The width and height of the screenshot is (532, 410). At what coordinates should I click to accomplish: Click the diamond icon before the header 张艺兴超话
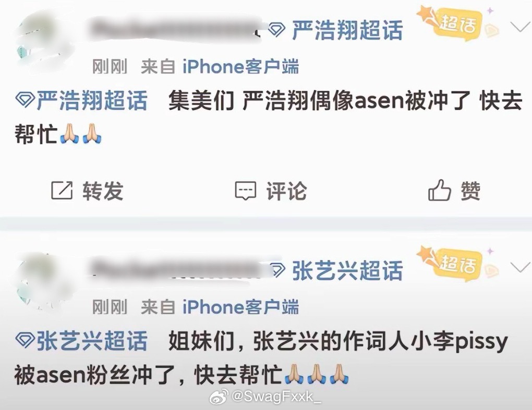tap(277, 270)
